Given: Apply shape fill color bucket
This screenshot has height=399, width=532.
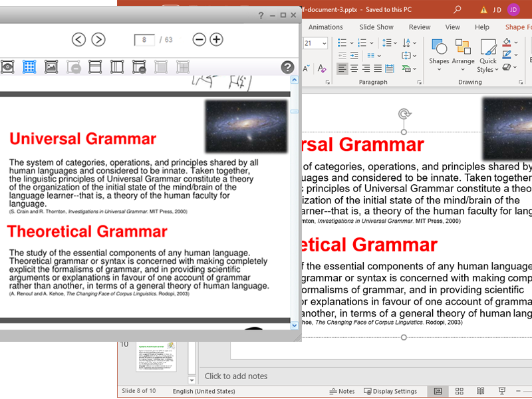Looking at the screenshot, I should [507, 43].
